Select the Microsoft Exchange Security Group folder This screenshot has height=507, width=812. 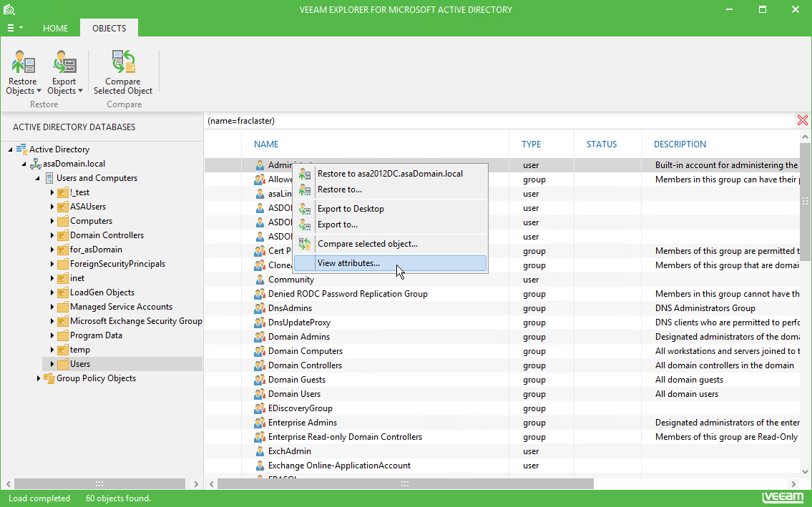point(136,322)
